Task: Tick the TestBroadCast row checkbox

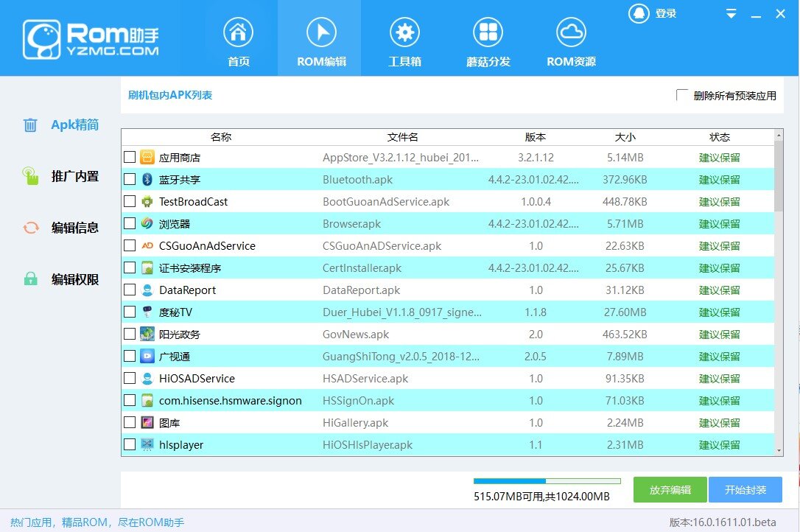Action: pos(130,201)
